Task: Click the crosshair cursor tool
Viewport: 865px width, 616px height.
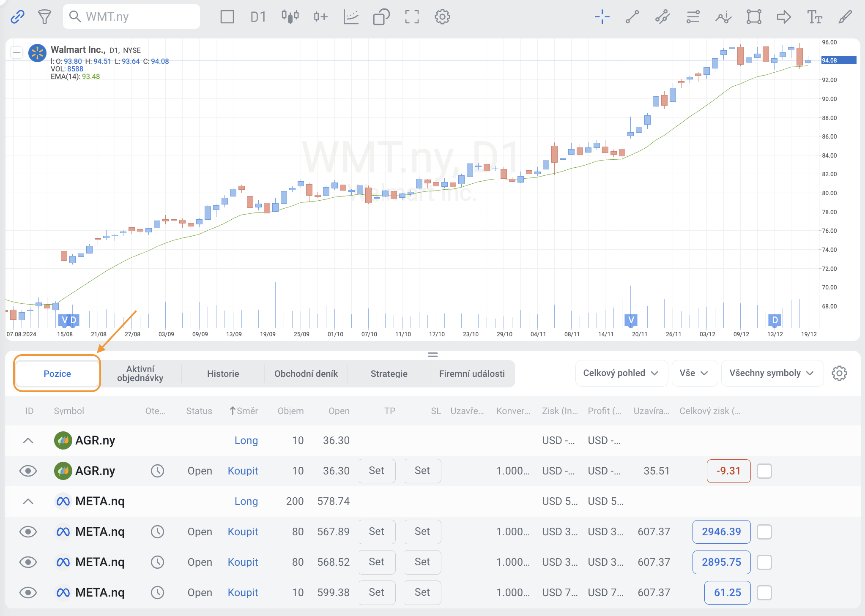Action: tap(602, 17)
